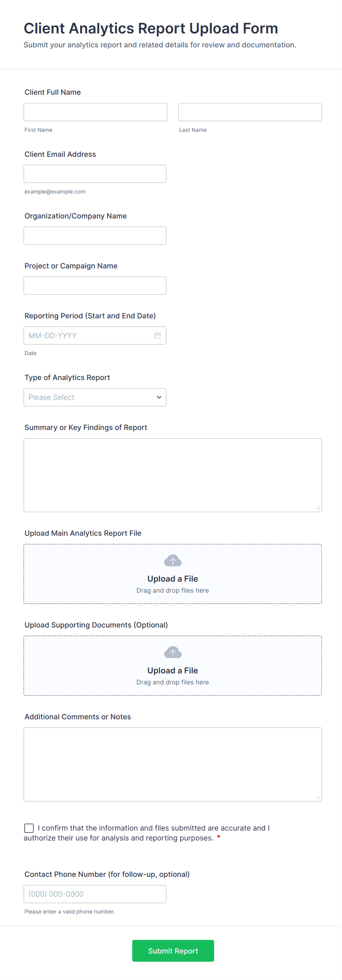Click the MM-DD-YYYY reporting period field
The height and width of the screenshot is (980, 342).
pyautogui.click(x=88, y=336)
